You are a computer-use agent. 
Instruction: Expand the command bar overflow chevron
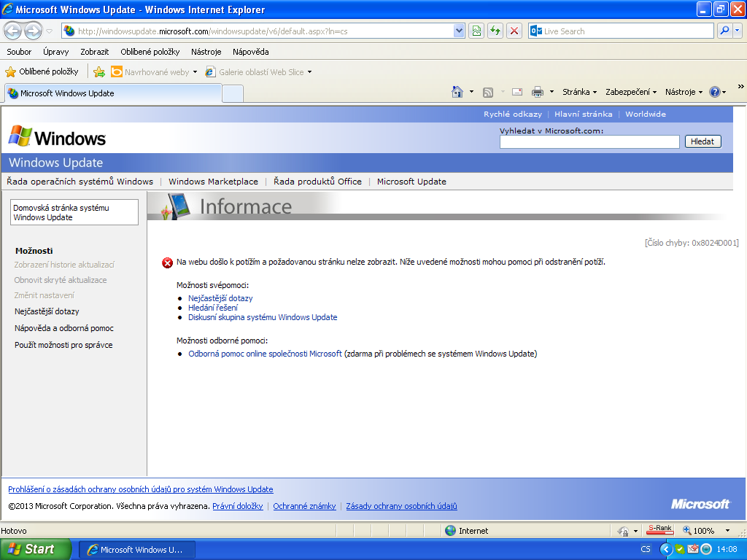coord(740,86)
